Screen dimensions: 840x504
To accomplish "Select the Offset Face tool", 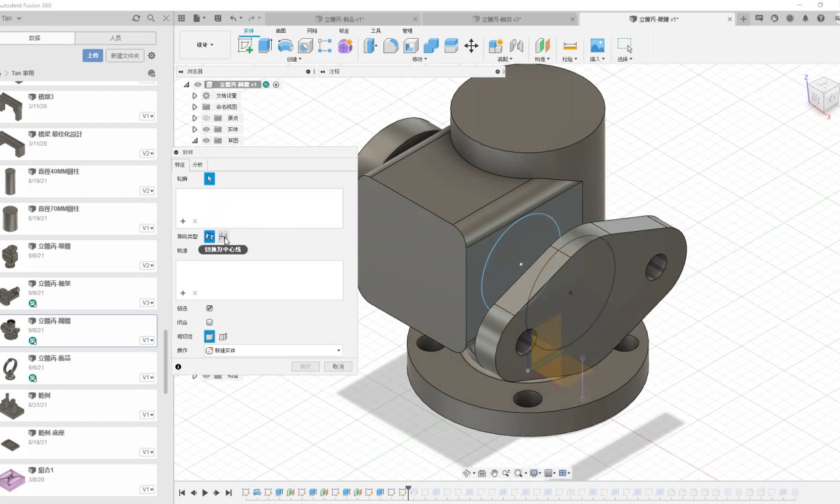I will pos(451,45).
